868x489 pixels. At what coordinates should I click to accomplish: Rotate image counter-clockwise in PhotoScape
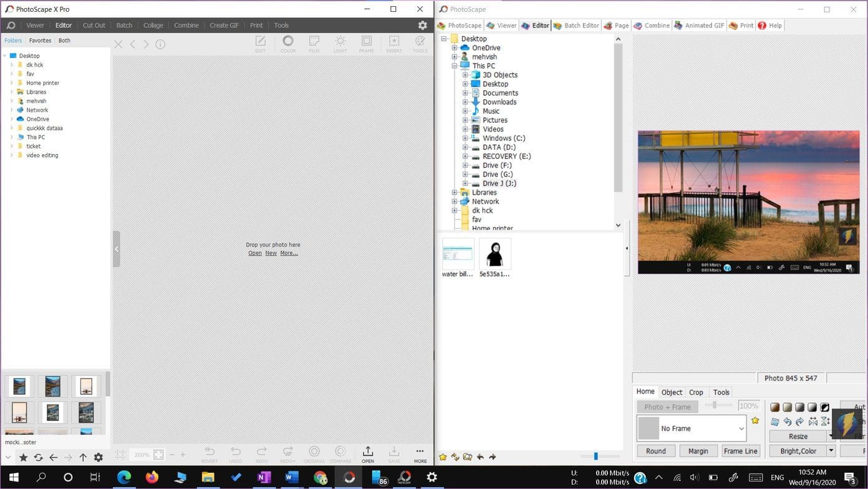[788, 422]
